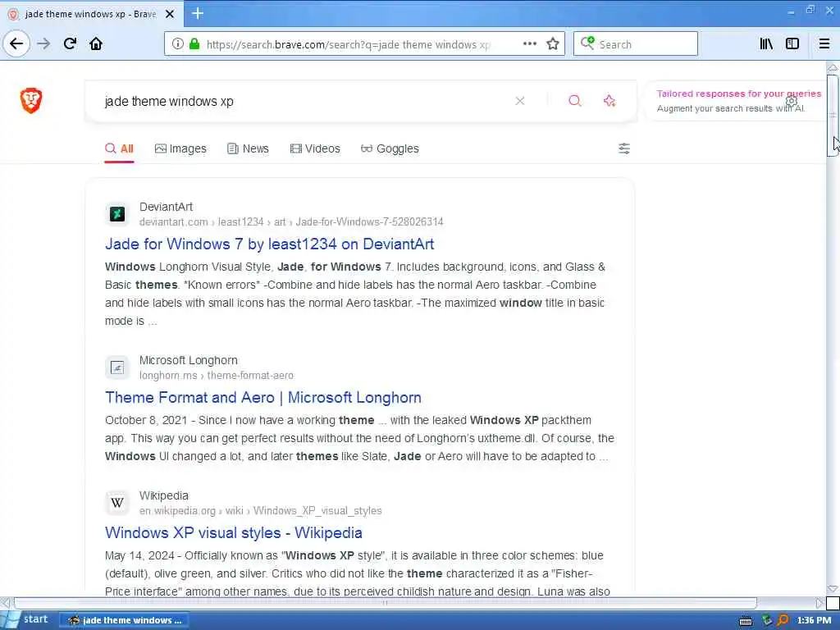Open the browser home page
This screenshot has width=840, height=630.
(96, 44)
